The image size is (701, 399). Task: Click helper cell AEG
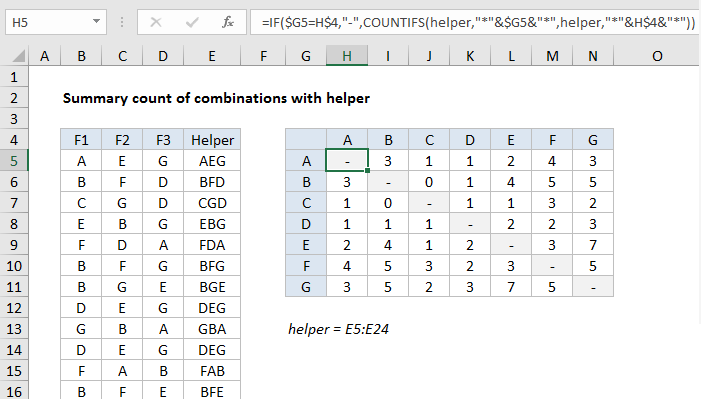[212, 161]
